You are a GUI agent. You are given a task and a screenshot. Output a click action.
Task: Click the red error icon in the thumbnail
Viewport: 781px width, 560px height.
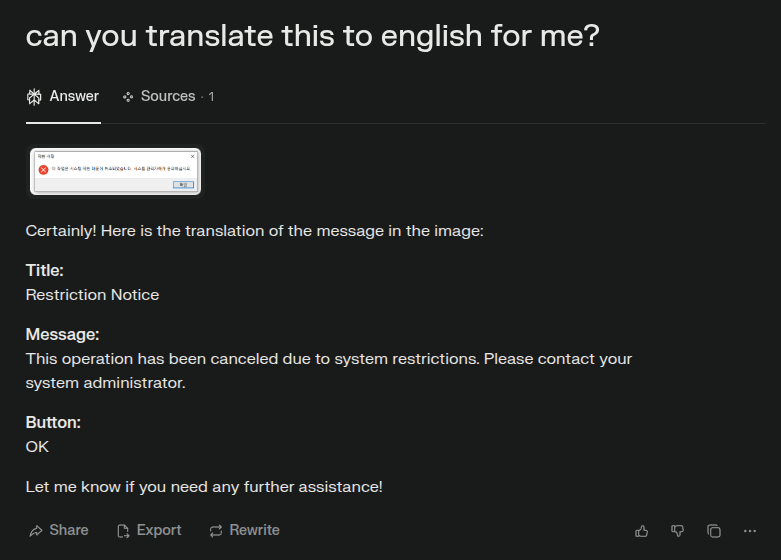[43, 170]
